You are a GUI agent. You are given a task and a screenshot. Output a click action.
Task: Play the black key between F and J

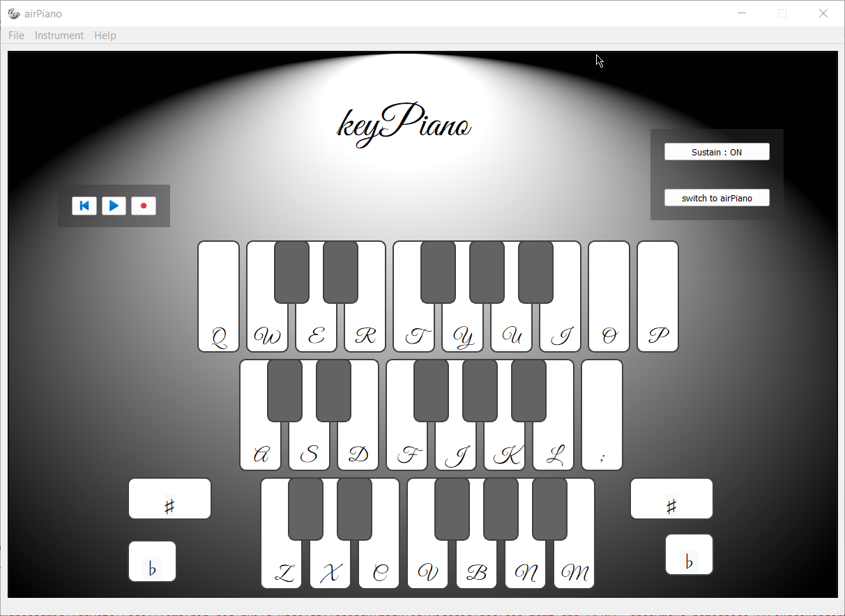click(431, 391)
